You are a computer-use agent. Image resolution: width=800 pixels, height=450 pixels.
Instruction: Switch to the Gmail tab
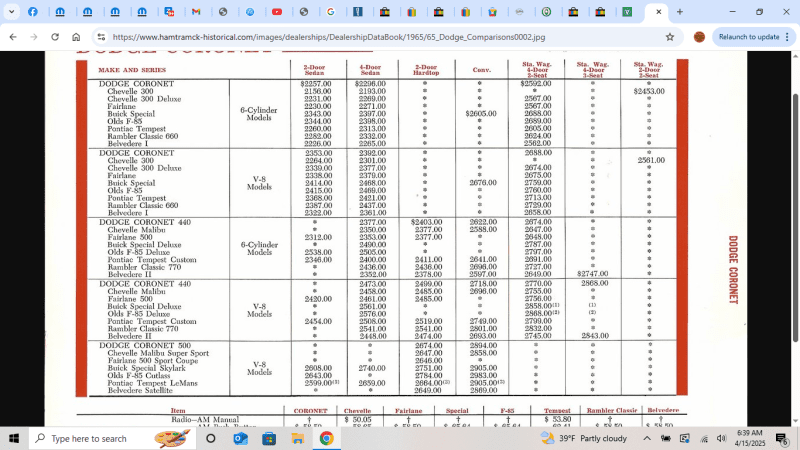(196, 12)
